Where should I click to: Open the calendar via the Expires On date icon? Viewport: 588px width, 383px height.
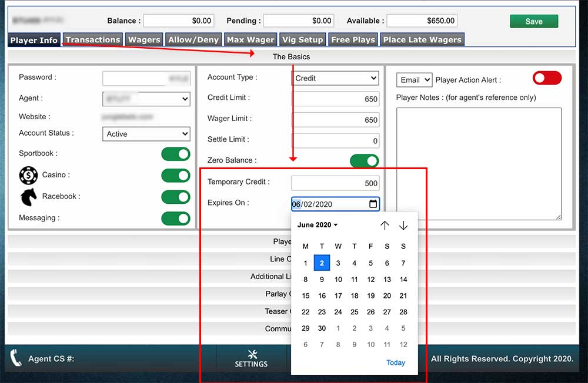(x=375, y=204)
